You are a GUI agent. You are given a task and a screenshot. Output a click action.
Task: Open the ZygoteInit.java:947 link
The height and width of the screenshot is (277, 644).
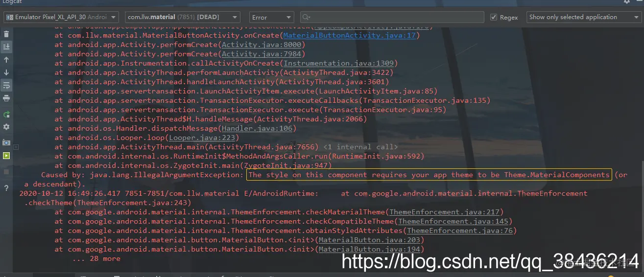286,165
